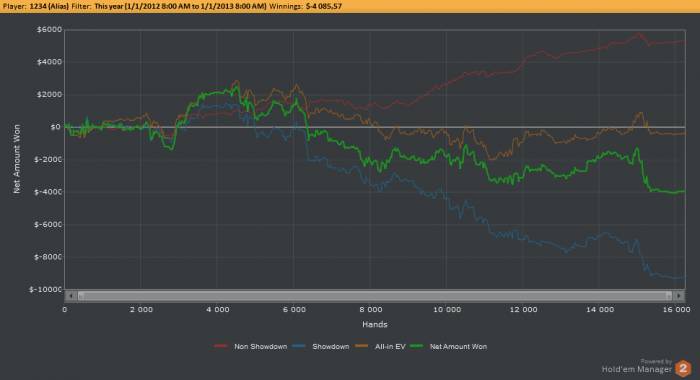Click the 'Net Amount Won' y-axis title
This screenshot has height=380, width=700.
[17, 159]
